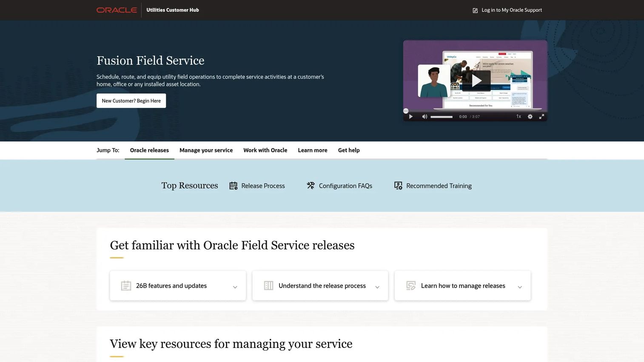Click the small play button in video controls
The image size is (644, 362).
[x=411, y=117]
